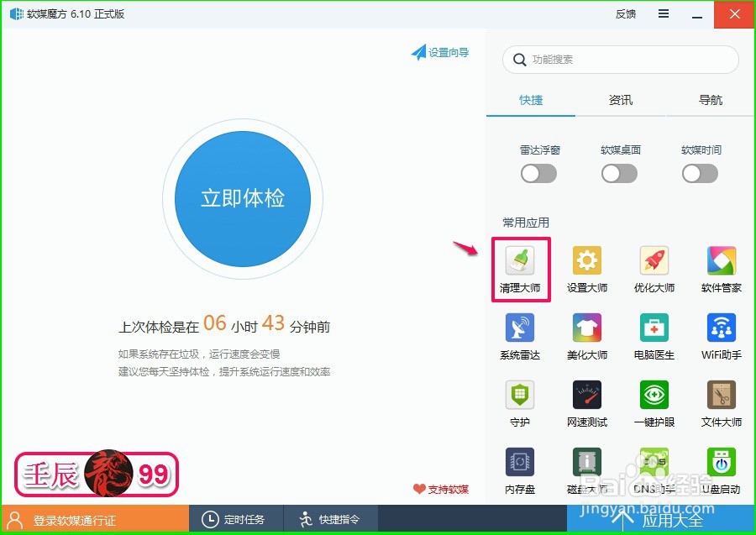This screenshot has height=535, width=756.
Task: Open 设置向导 setup wizard
Action: coord(439,52)
